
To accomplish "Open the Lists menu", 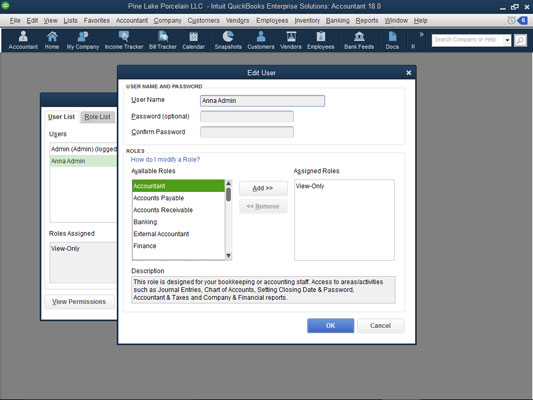I will (x=70, y=20).
